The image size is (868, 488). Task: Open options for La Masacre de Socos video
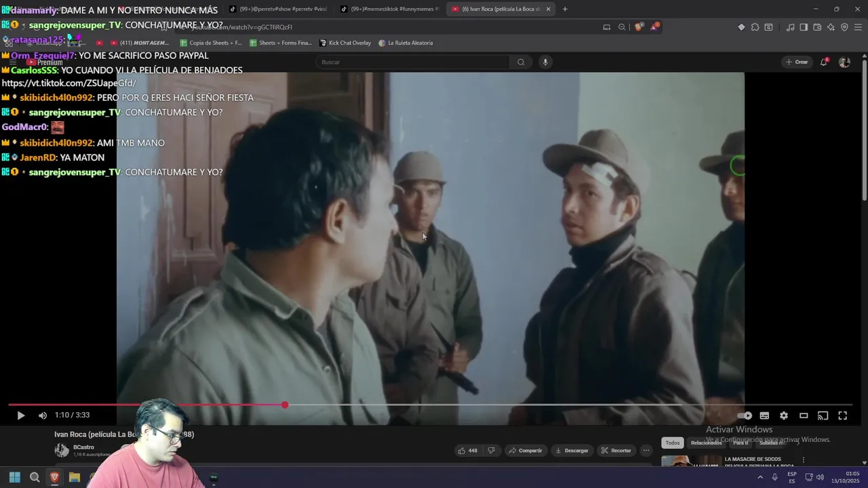click(804, 460)
